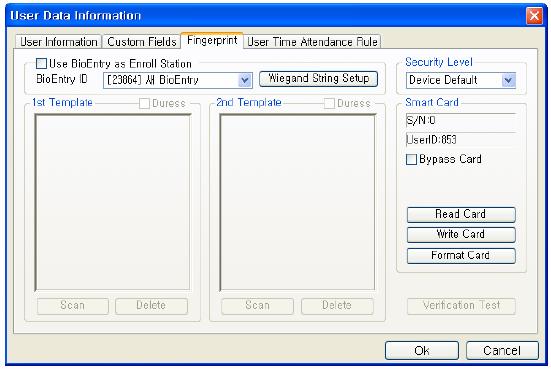This screenshot has width=551, height=369.
Task: Click the S/N smart card field
Action: (x=461, y=121)
